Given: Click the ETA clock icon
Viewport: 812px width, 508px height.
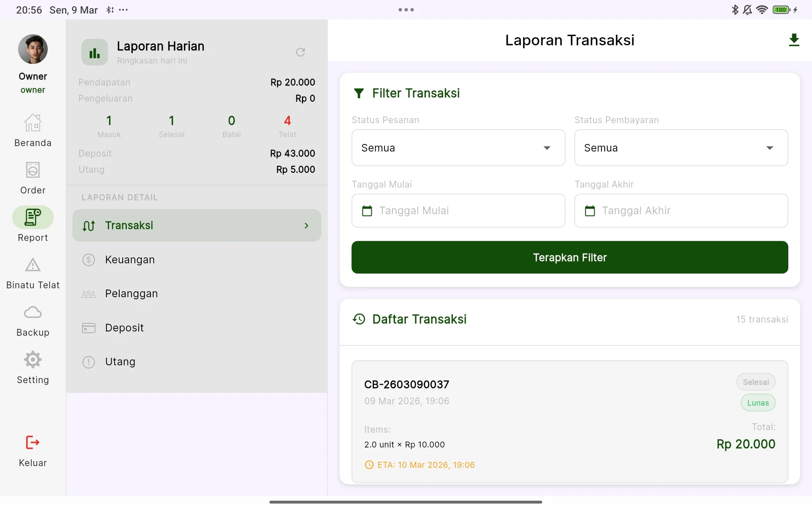Looking at the screenshot, I should pyautogui.click(x=369, y=465).
